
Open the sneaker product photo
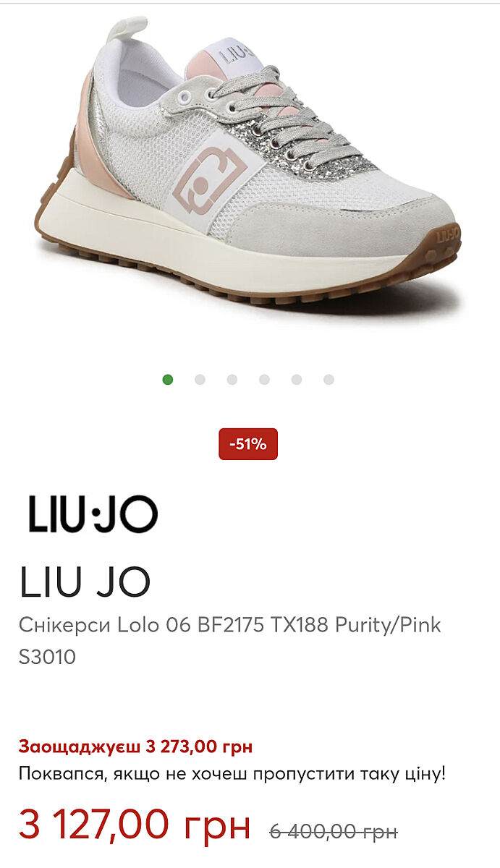coord(248,166)
